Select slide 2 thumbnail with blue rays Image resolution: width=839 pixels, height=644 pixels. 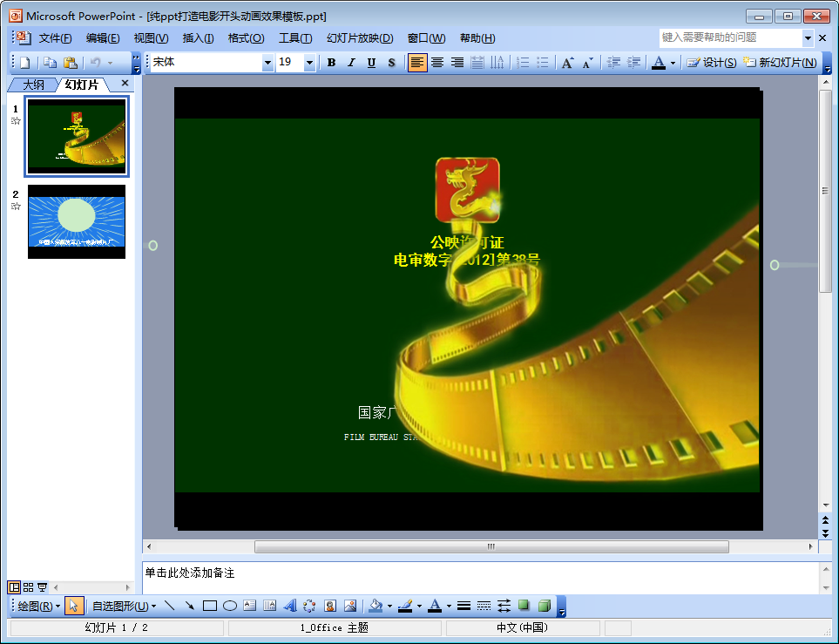pyautogui.click(x=77, y=221)
